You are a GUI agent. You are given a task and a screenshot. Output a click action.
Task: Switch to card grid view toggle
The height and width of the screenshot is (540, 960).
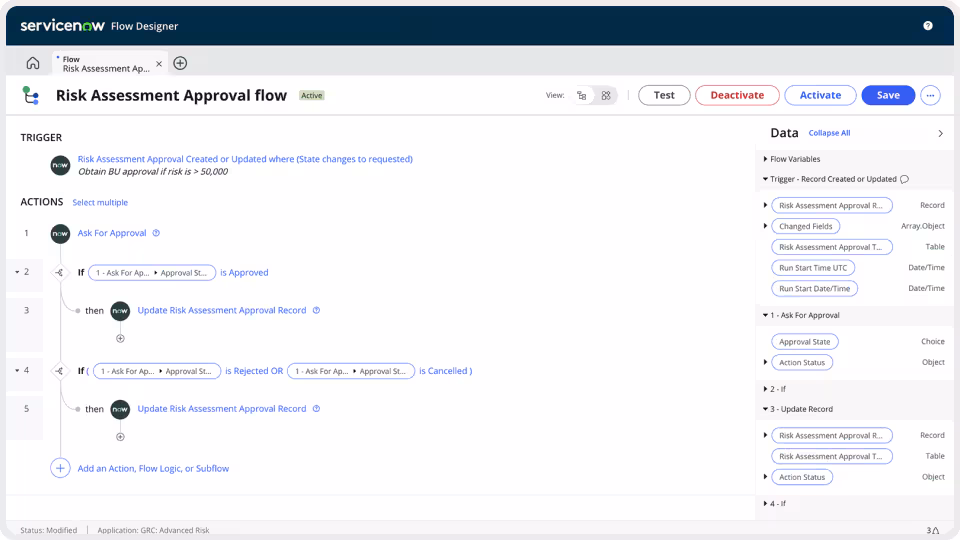606,96
